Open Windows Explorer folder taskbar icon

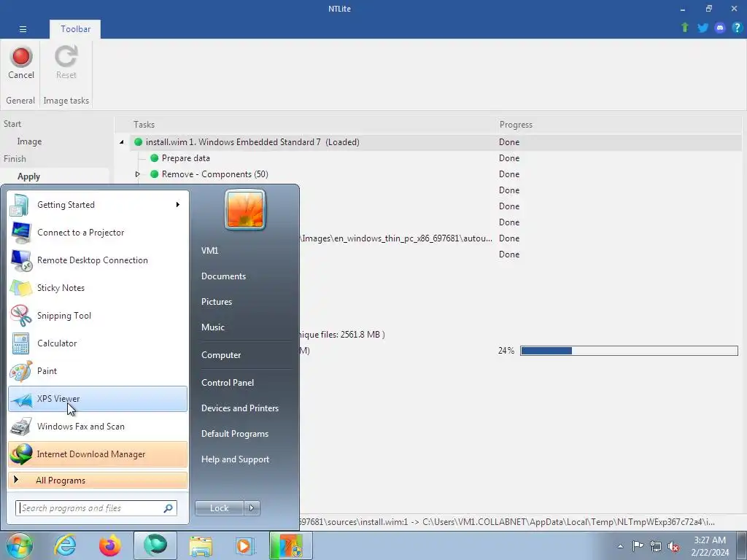pos(201,545)
